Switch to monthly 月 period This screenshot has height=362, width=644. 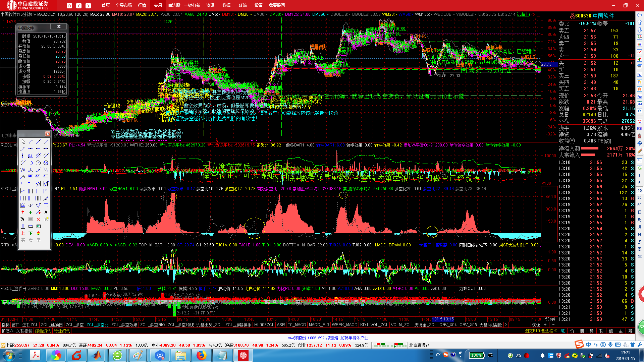click(x=640, y=227)
